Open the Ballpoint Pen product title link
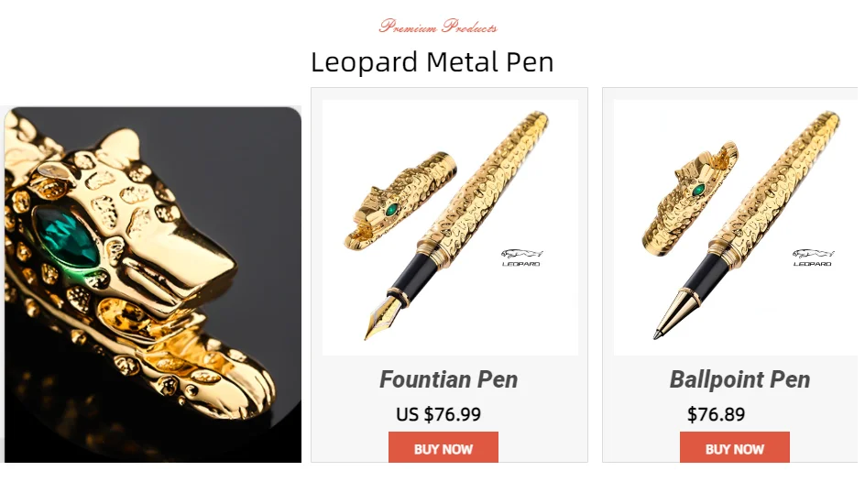Viewport: 865px width, 504px height. (x=739, y=379)
